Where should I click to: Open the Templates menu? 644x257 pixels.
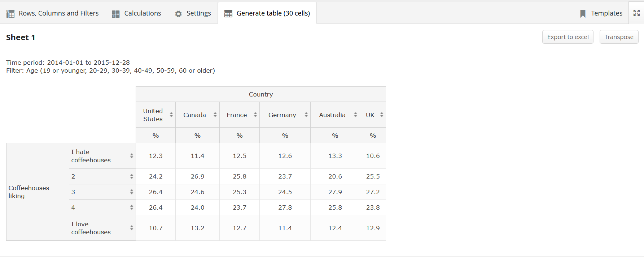[601, 13]
